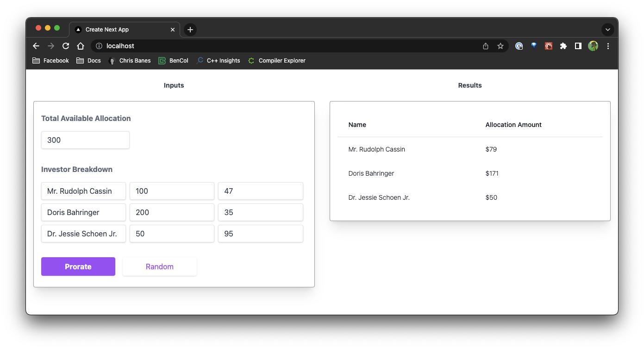Reload the page with the refresh icon
This screenshot has height=349, width=644.
click(66, 46)
